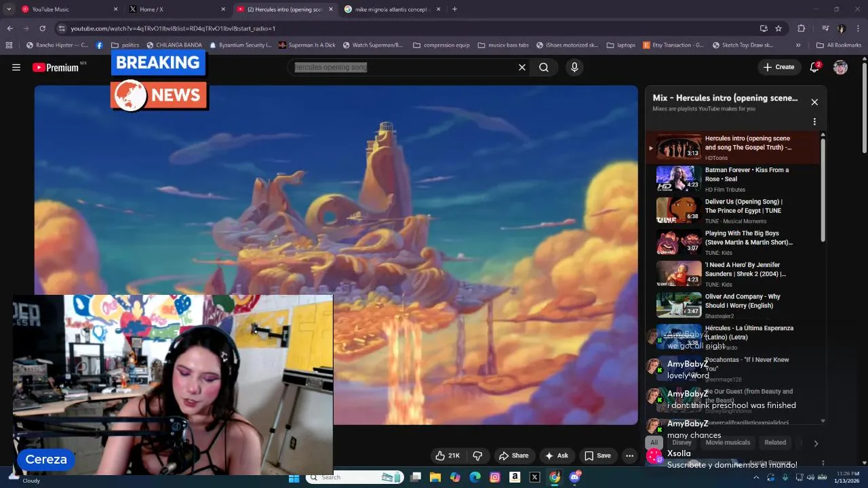The width and height of the screenshot is (868, 488).
Task: Close the Hercules intro tab
Action: tap(331, 9)
